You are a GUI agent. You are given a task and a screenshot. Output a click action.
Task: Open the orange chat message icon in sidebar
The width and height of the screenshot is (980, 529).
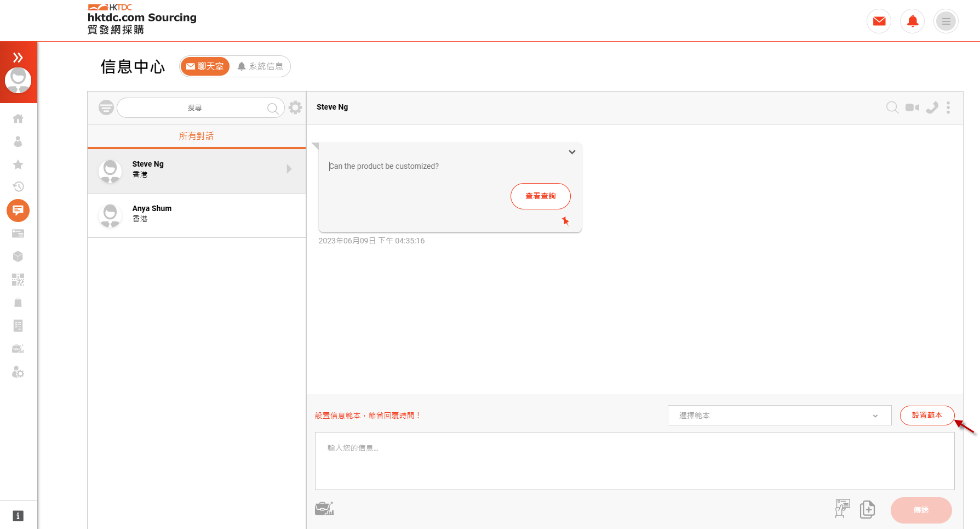click(x=18, y=211)
